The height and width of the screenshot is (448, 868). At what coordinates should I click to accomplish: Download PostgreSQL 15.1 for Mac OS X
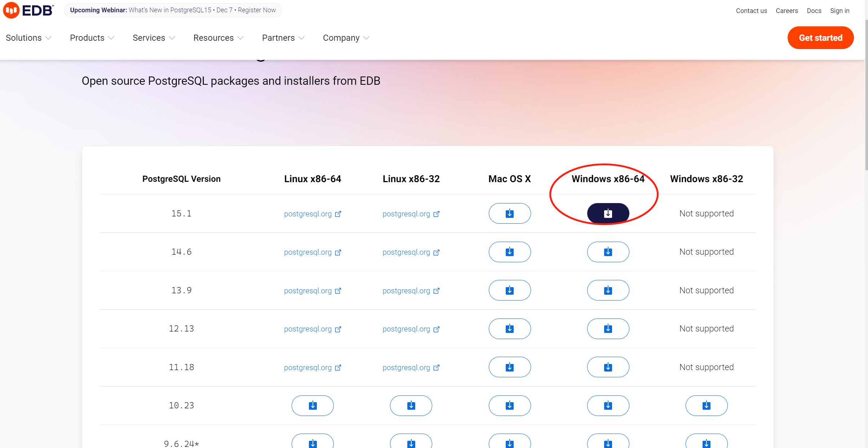[509, 214]
